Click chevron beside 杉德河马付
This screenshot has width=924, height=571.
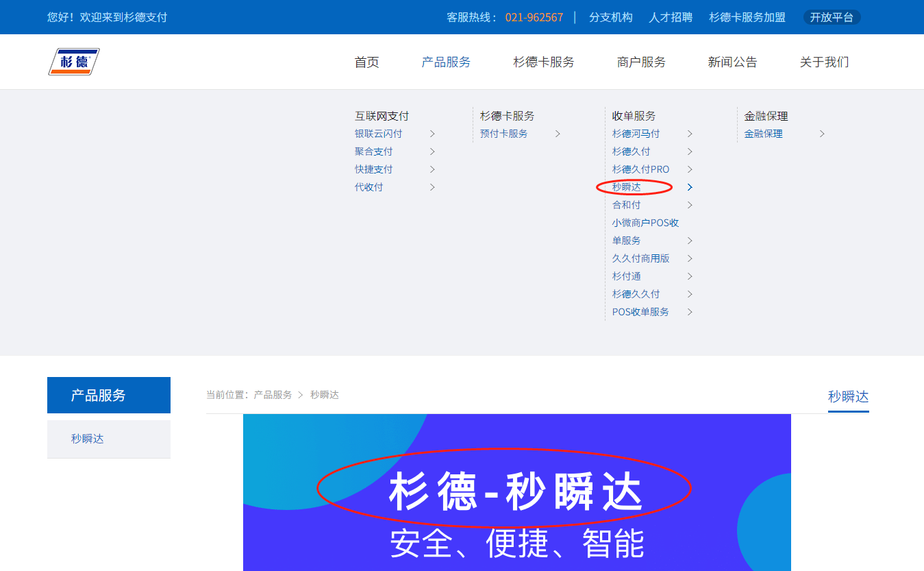(x=690, y=134)
